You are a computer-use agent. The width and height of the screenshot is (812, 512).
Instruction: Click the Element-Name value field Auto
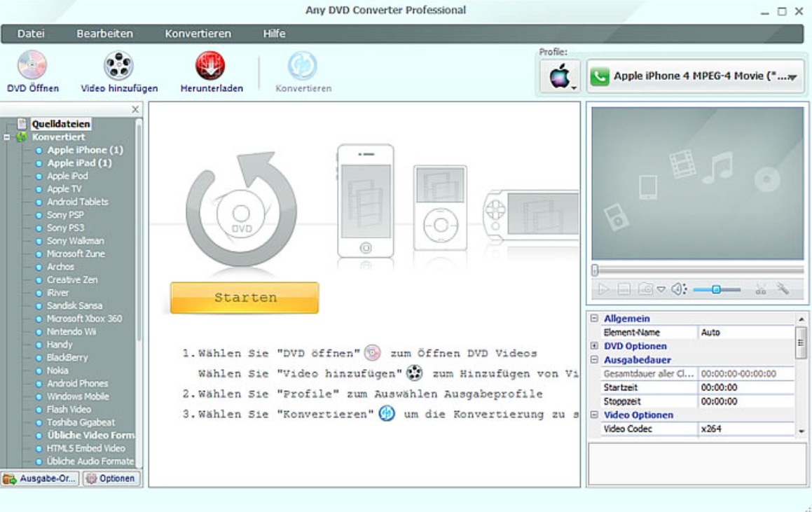(745, 333)
